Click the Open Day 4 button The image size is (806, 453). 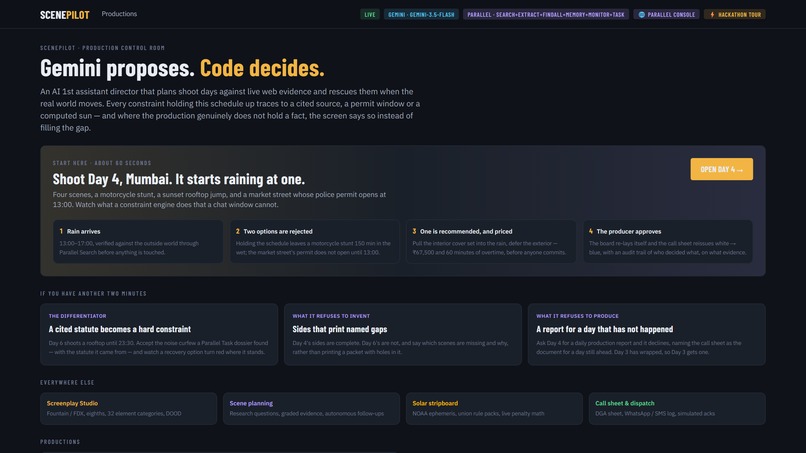click(x=721, y=169)
